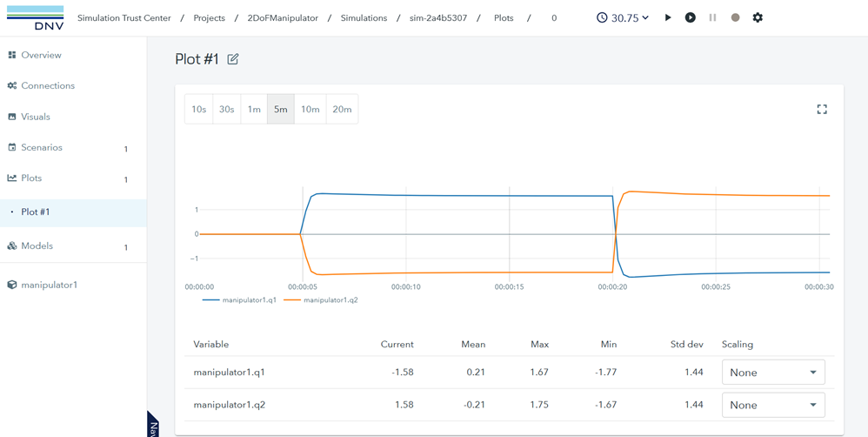Click the Variable column header
868x437 pixels.
(x=210, y=345)
